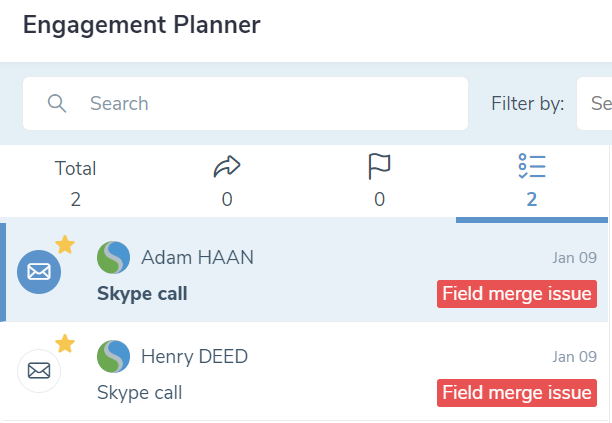Select Henry DEED's Skype call subject

pyautogui.click(x=139, y=393)
